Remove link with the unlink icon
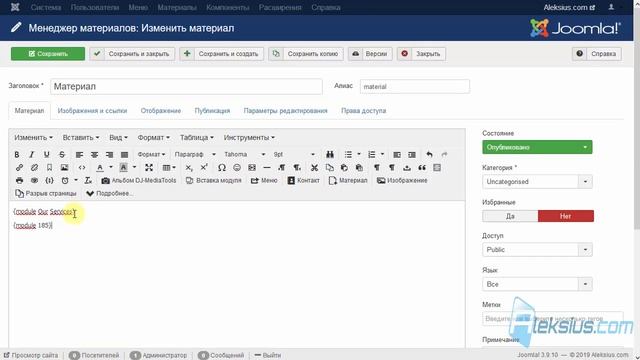640x360 pixels. pos(34,168)
